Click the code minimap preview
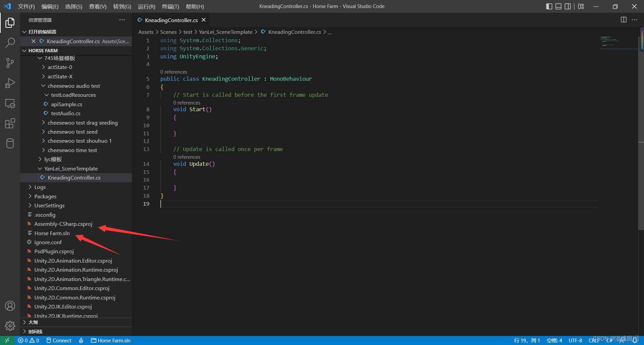Viewport: 644px width, 345px height. click(x=619, y=43)
